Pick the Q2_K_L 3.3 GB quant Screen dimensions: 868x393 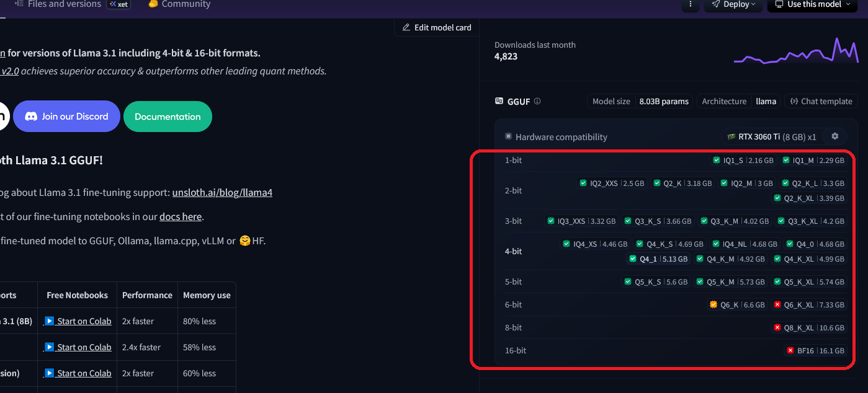(x=813, y=183)
